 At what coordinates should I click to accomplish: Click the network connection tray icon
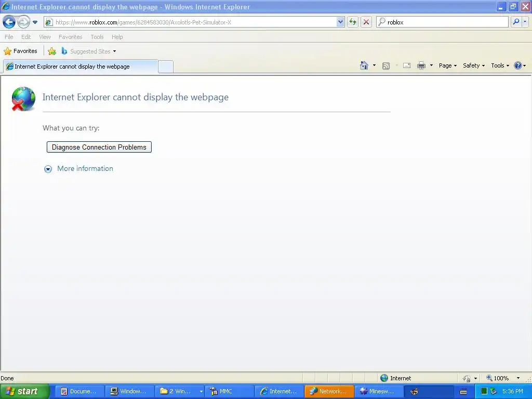coord(494,391)
